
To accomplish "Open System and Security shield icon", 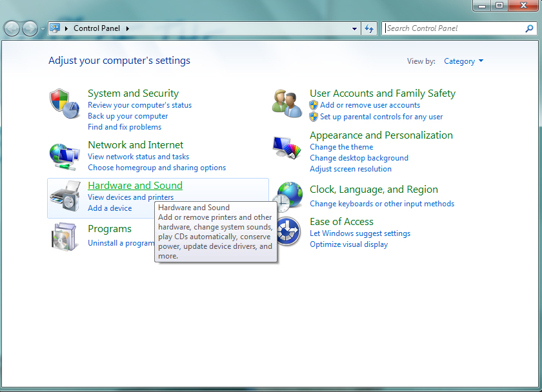I will [x=65, y=104].
